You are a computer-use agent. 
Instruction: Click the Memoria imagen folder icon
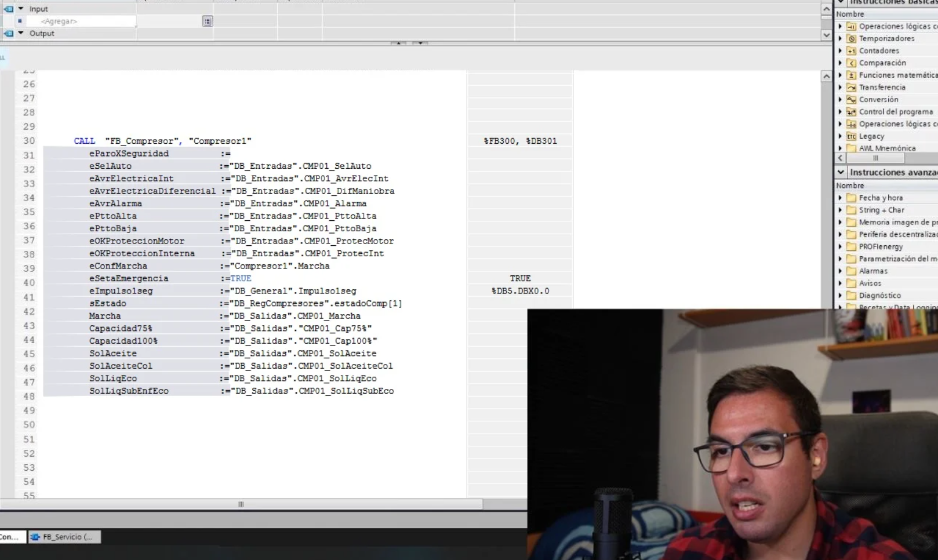(851, 222)
